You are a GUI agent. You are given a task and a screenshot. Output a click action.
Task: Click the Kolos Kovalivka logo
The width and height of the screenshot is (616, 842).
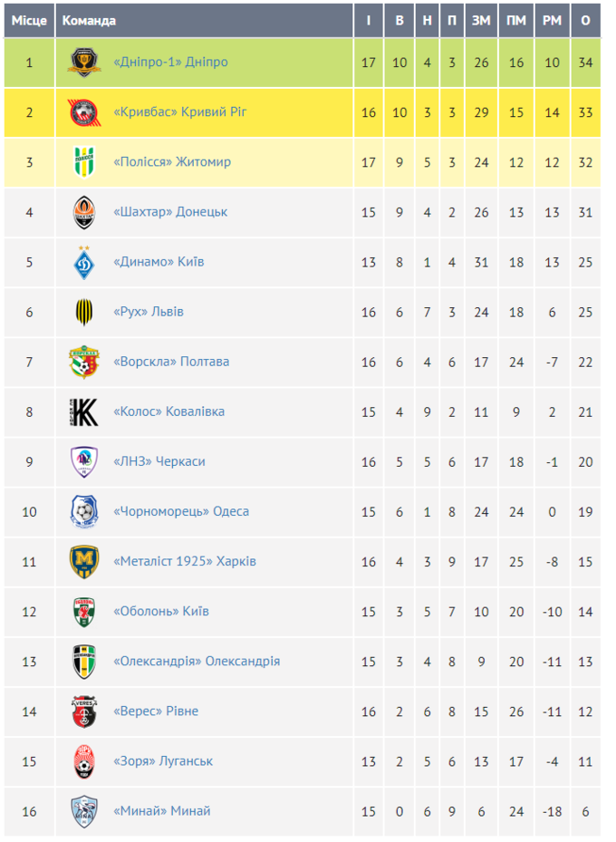point(84,411)
